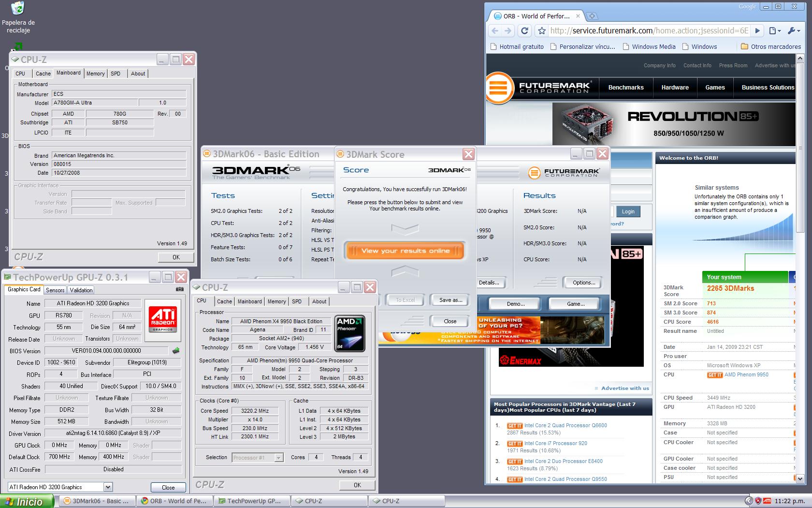Open the Memory tab in the Processor CPU-Z window
This screenshot has height=508, width=812.
point(276,301)
